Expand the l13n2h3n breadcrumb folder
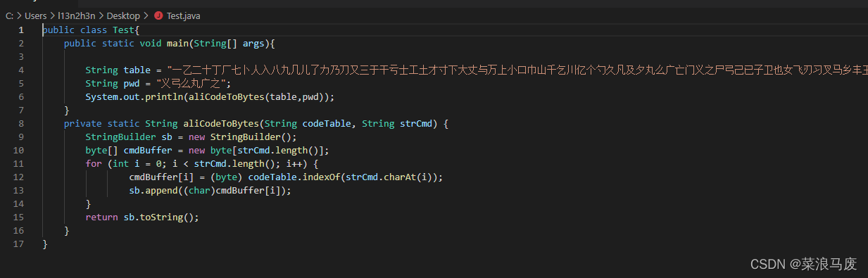Screen dimensions: 868x278 click(x=77, y=15)
